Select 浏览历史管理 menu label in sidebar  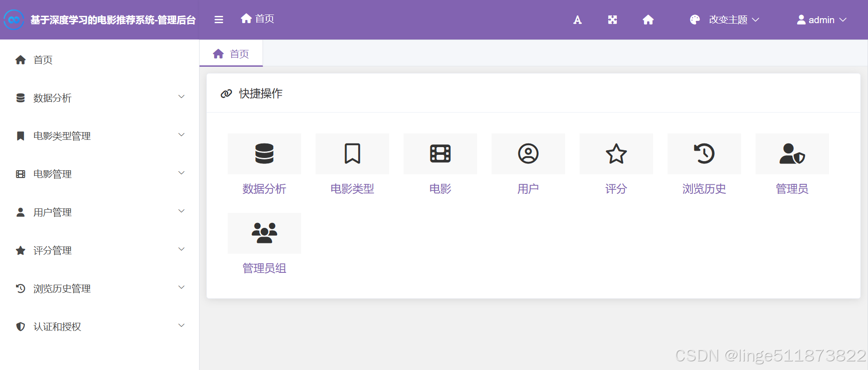tap(62, 289)
